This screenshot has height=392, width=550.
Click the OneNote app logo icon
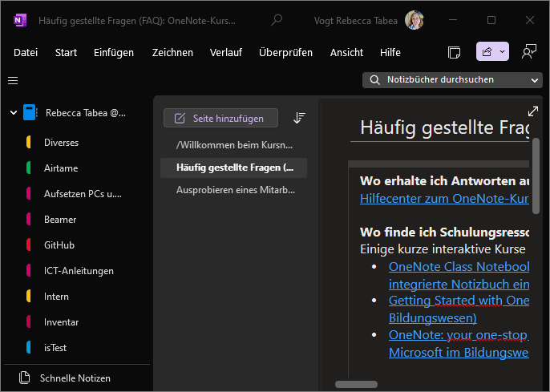click(19, 20)
